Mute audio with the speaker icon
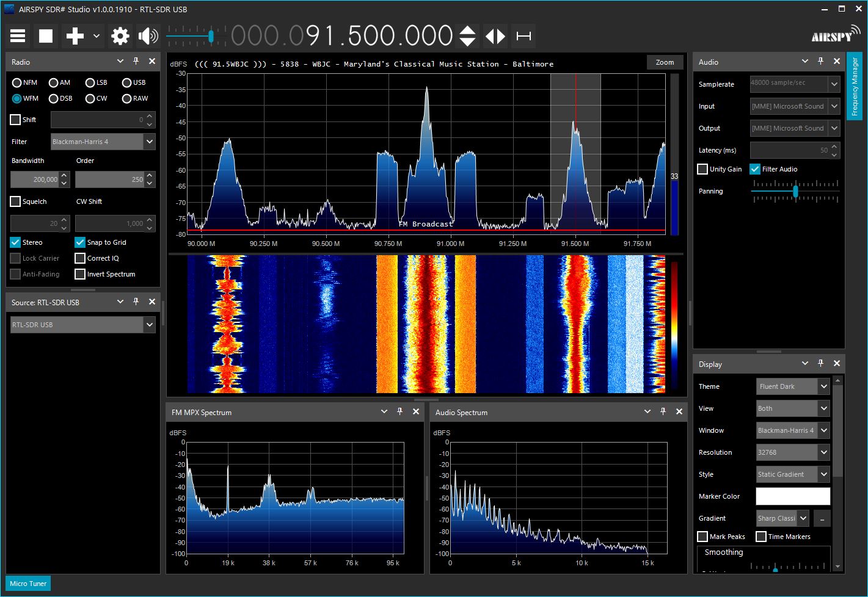Viewport: 868px width, 597px height. pyautogui.click(x=148, y=36)
